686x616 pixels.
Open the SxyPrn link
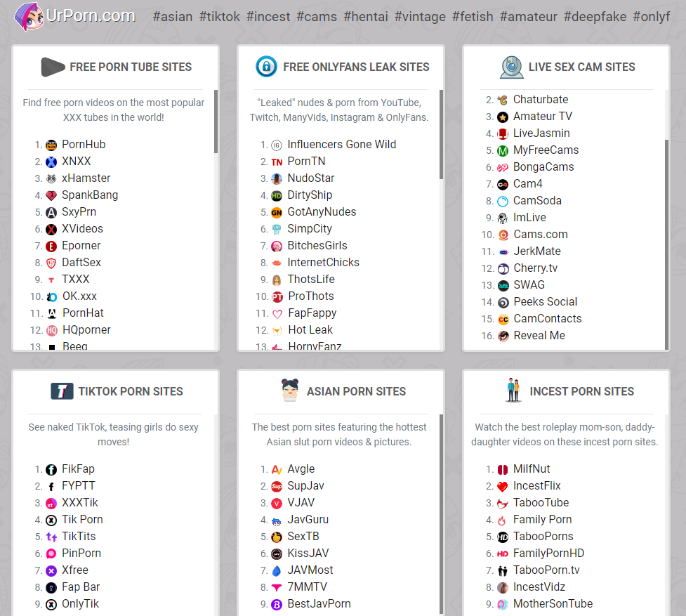(79, 211)
